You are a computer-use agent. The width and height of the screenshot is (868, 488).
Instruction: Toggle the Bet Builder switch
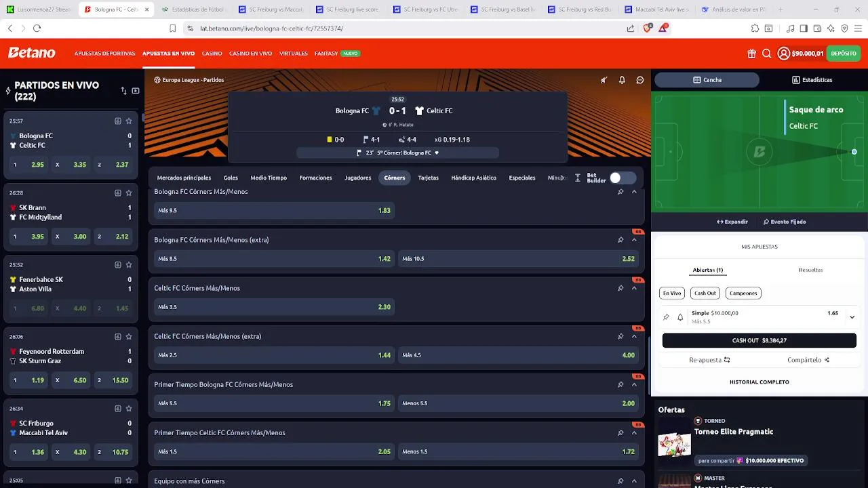pyautogui.click(x=622, y=178)
